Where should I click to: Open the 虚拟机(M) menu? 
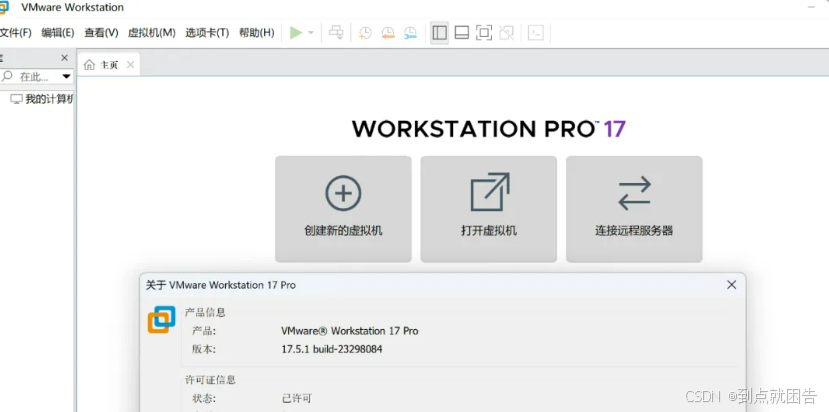point(152,33)
